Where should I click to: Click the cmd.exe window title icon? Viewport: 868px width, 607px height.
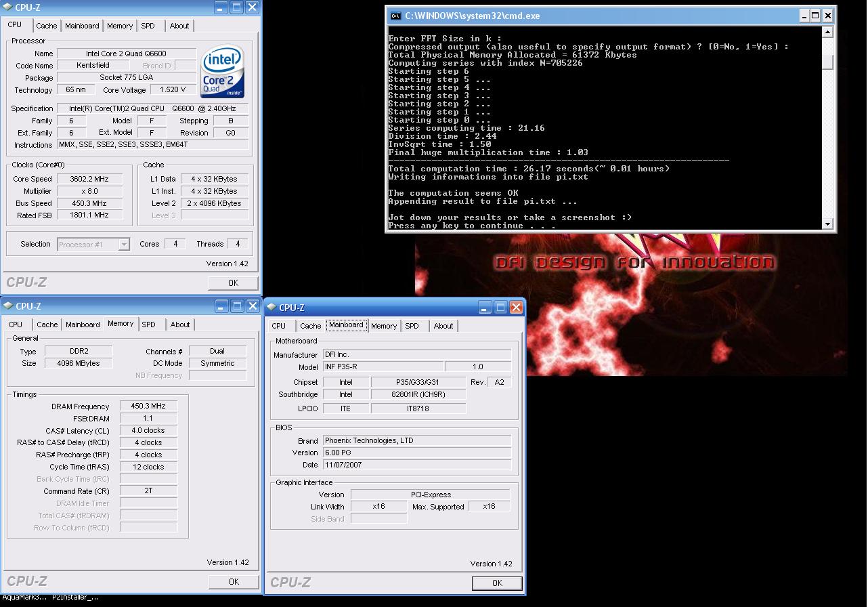click(x=396, y=16)
